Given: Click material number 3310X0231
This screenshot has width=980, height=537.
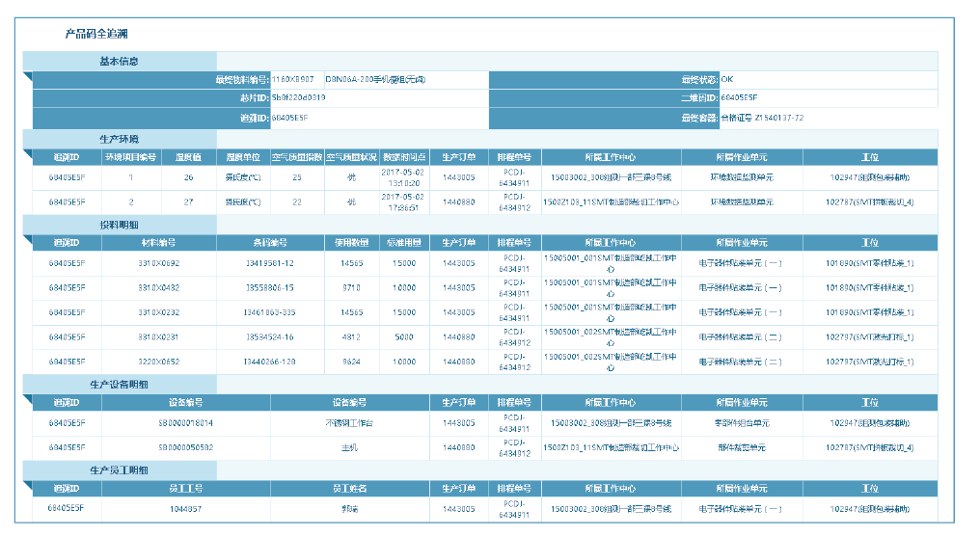Looking at the screenshot, I should [x=159, y=336].
